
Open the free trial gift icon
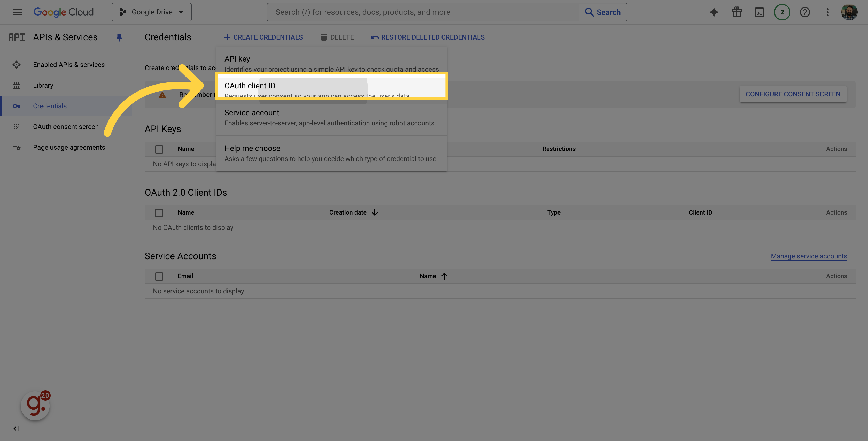pyautogui.click(x=737, y=12)
